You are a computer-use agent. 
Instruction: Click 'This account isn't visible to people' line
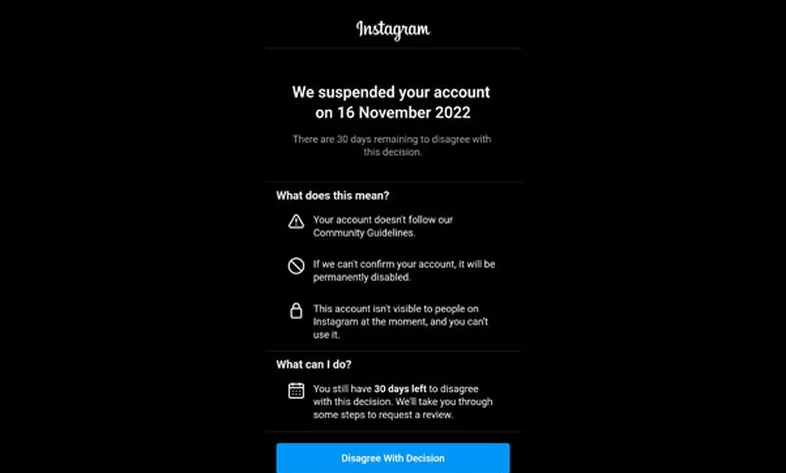(396, 309)
